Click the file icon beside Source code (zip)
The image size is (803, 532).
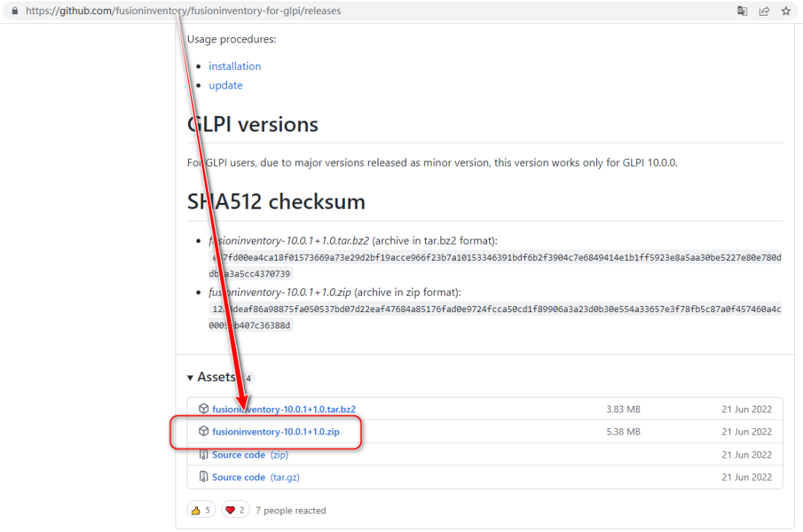coord(203,455)
